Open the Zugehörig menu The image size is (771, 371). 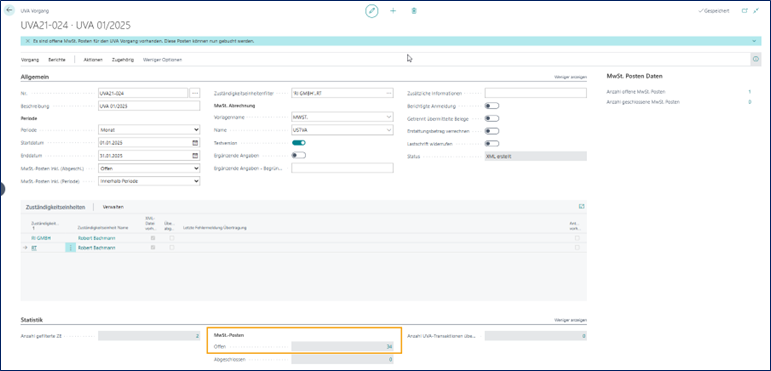(x=123, y=59)
